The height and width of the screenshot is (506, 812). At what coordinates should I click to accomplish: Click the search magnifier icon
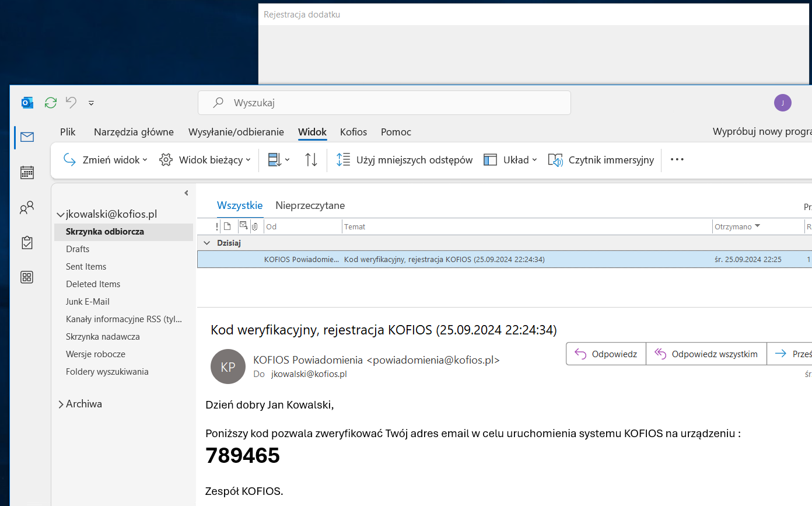[x=218, y=103]
